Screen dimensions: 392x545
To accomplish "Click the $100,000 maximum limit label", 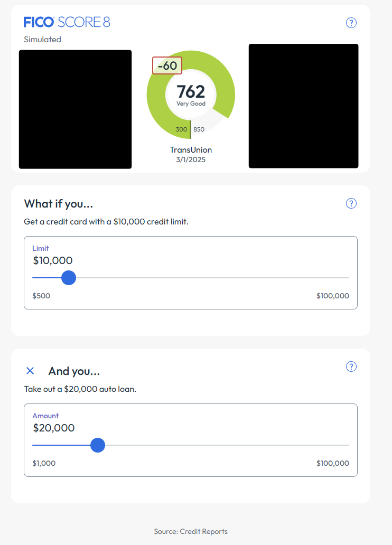I will (333, 296).
